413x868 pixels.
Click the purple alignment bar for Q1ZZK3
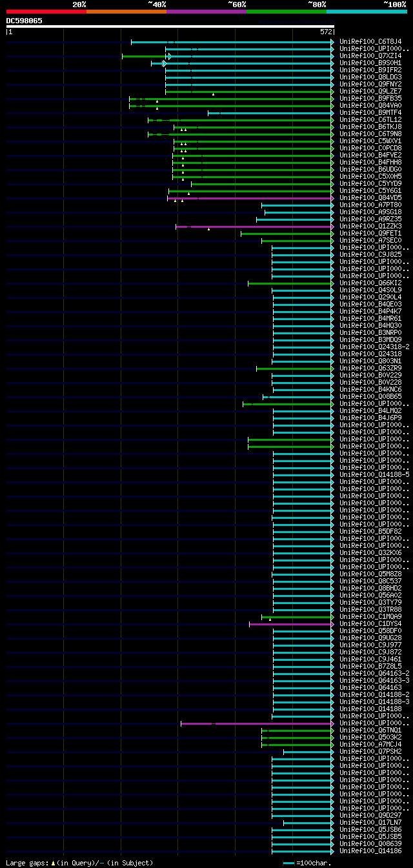[254, 227]
